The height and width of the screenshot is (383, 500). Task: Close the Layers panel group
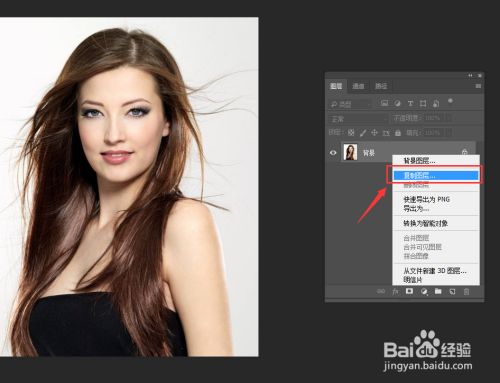tap(480, 76)
